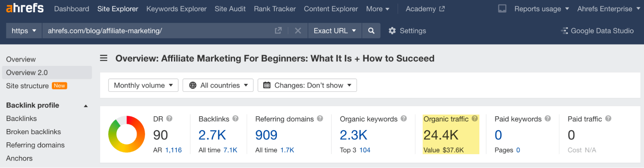Click Referring domains help icon
This screenshot has width=644, height=168.
(320, 118)
